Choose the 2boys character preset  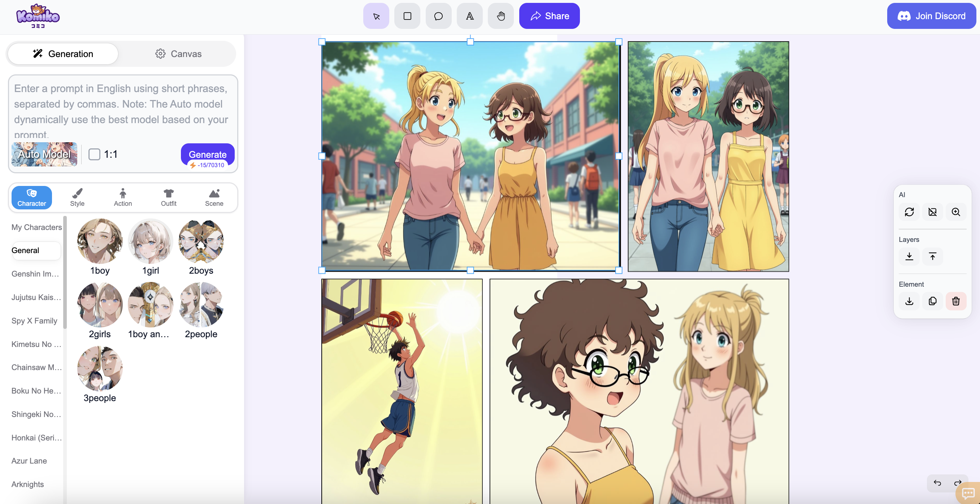201,247
